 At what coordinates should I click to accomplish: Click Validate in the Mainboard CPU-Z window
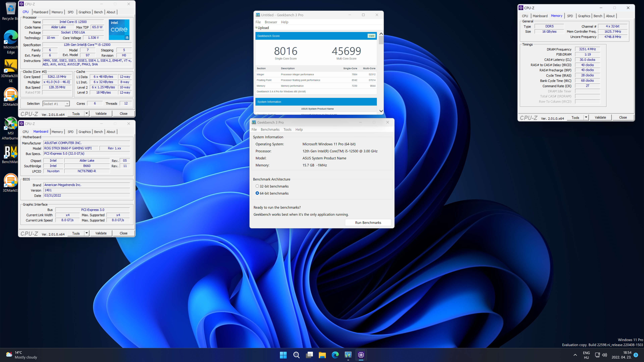(101, 233)
